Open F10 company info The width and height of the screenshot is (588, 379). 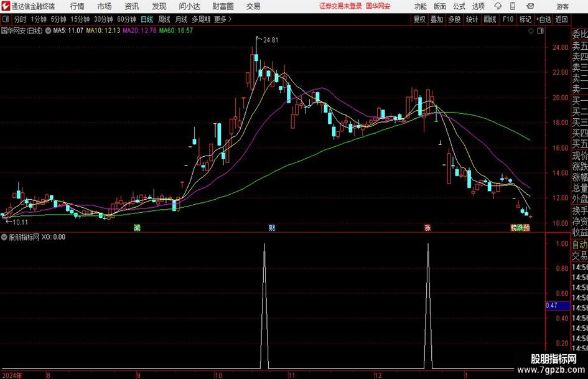[508, 19]
